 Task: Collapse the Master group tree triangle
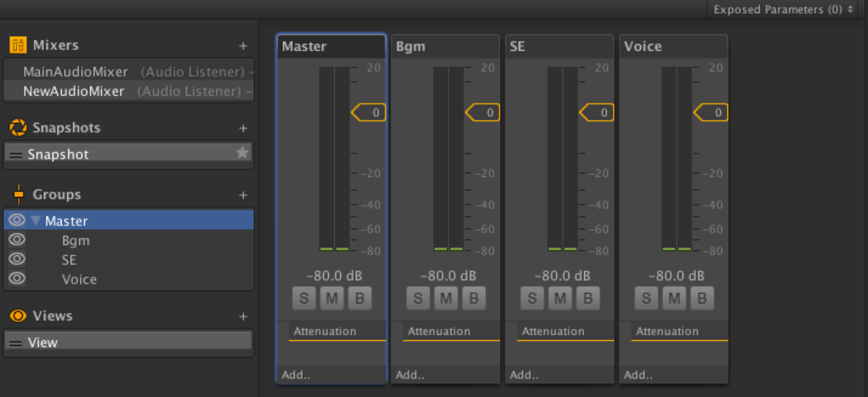[36, 221]
